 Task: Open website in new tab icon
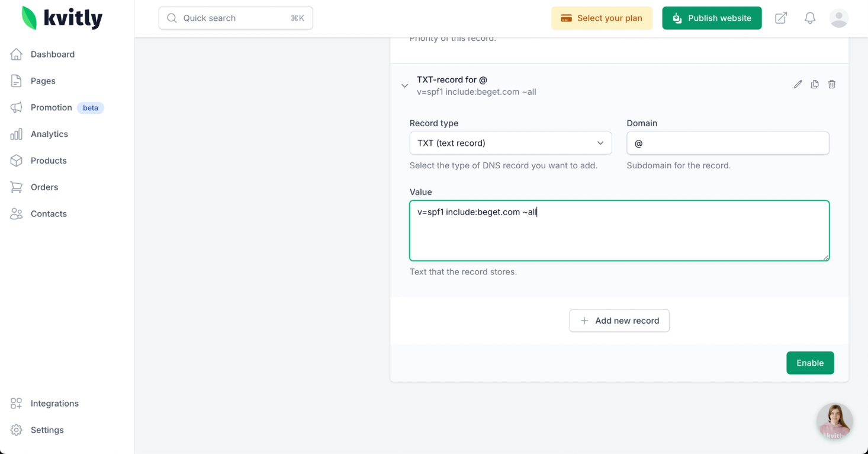[781, 18]
